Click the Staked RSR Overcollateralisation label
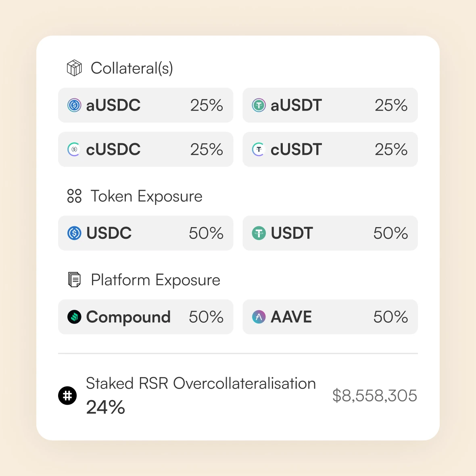476x476 pixels. [x=201, y=384]
